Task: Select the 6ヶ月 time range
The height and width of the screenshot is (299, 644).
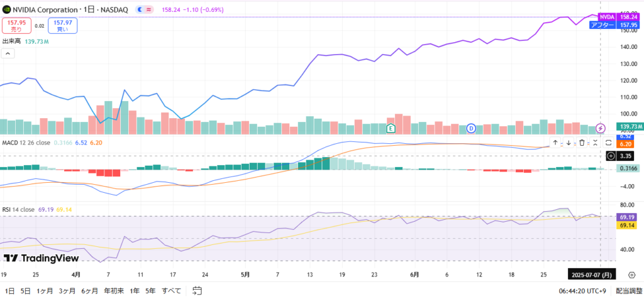Action: point(89,291)
